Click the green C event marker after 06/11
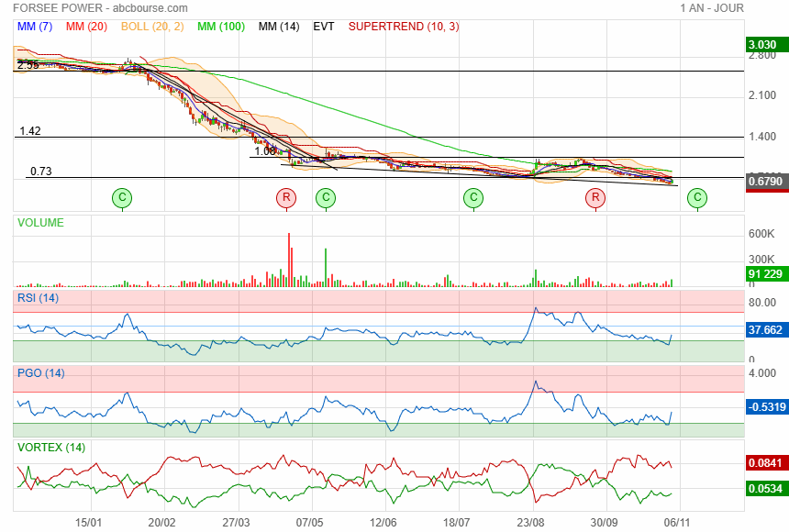The width and height of the screenshot is (789, 532). point(697,198)
